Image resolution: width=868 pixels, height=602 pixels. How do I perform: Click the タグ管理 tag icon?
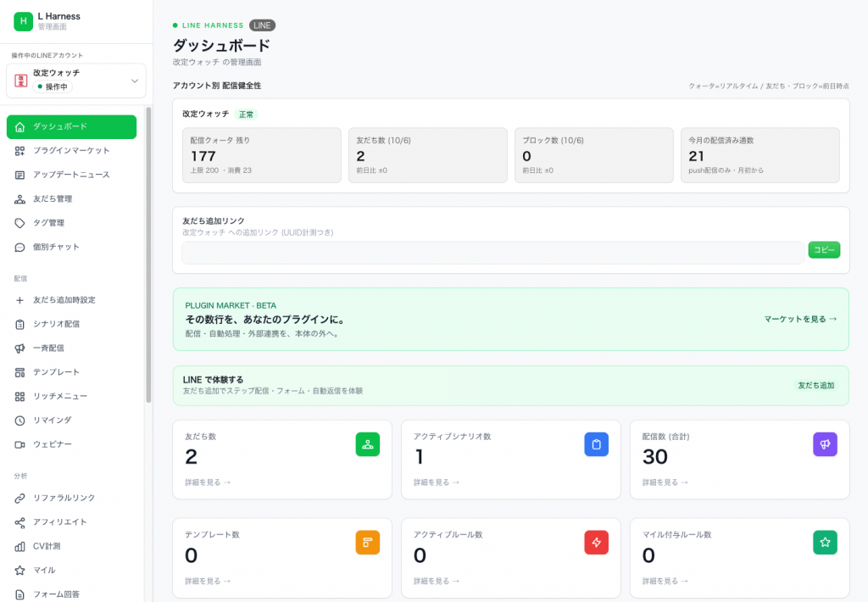[x=20, y=223]
